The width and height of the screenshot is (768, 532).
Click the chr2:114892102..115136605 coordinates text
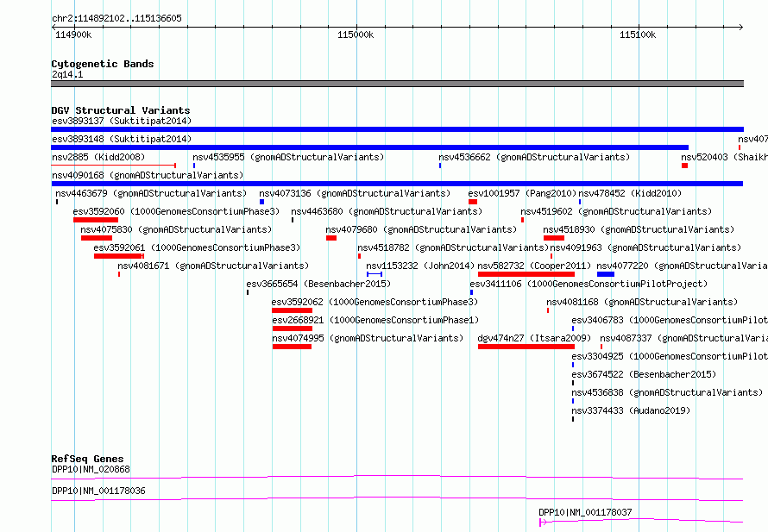[x=117, y=19]
